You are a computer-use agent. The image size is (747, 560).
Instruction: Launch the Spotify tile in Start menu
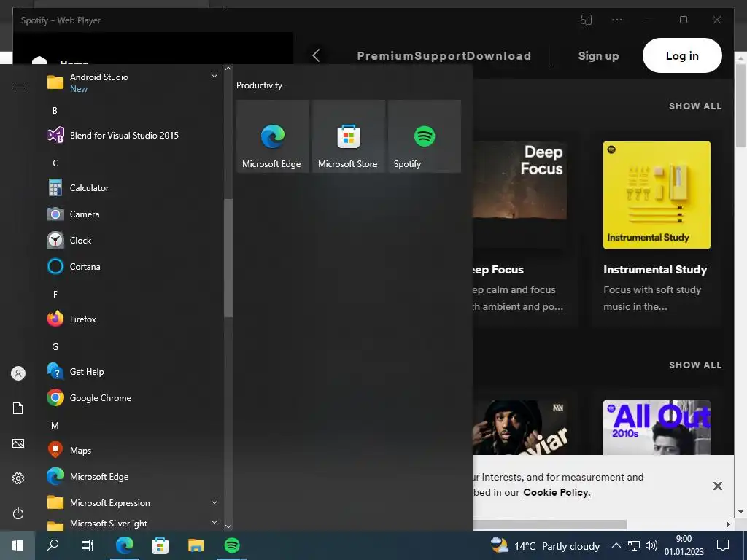pyautogui.click(x=425, y=136)
